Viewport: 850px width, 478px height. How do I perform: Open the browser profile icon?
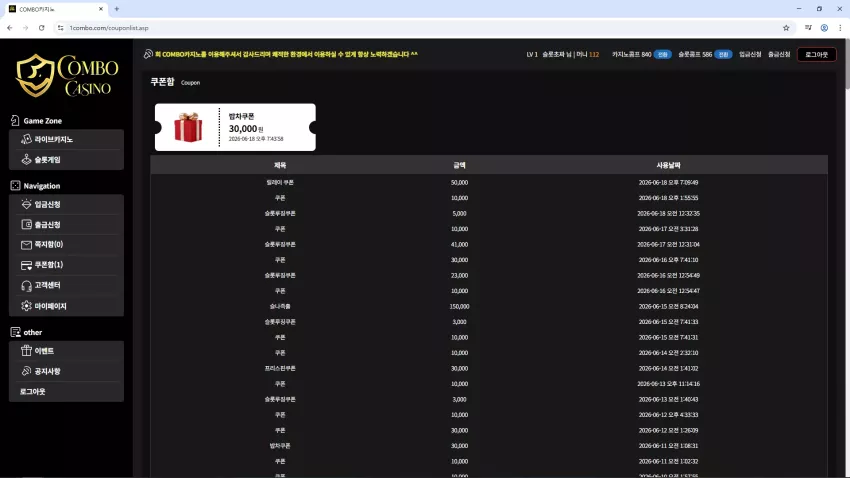tap(824, 28)
